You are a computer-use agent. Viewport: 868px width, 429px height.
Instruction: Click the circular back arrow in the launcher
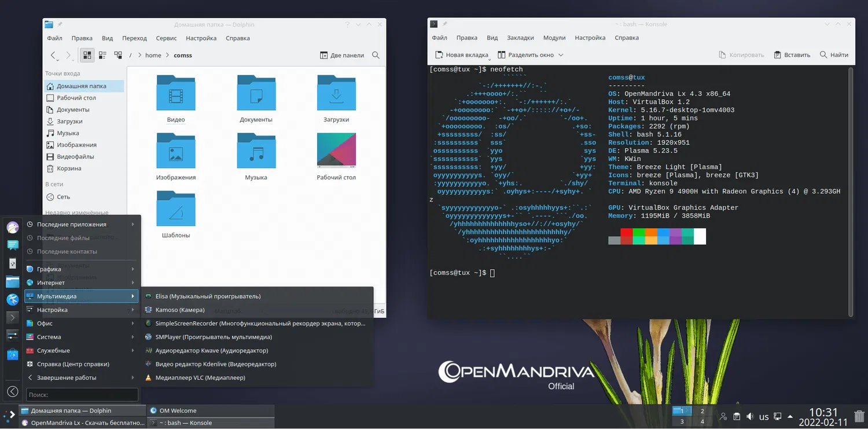[13, 392]
